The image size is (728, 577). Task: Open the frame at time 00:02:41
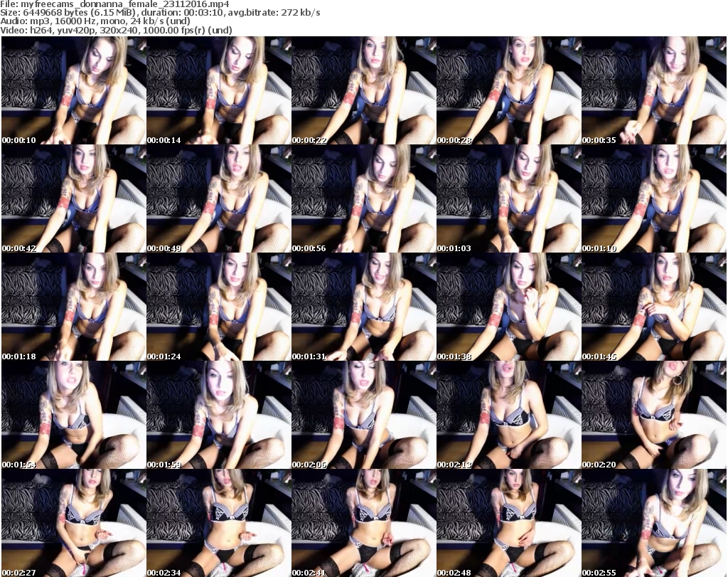363,523
